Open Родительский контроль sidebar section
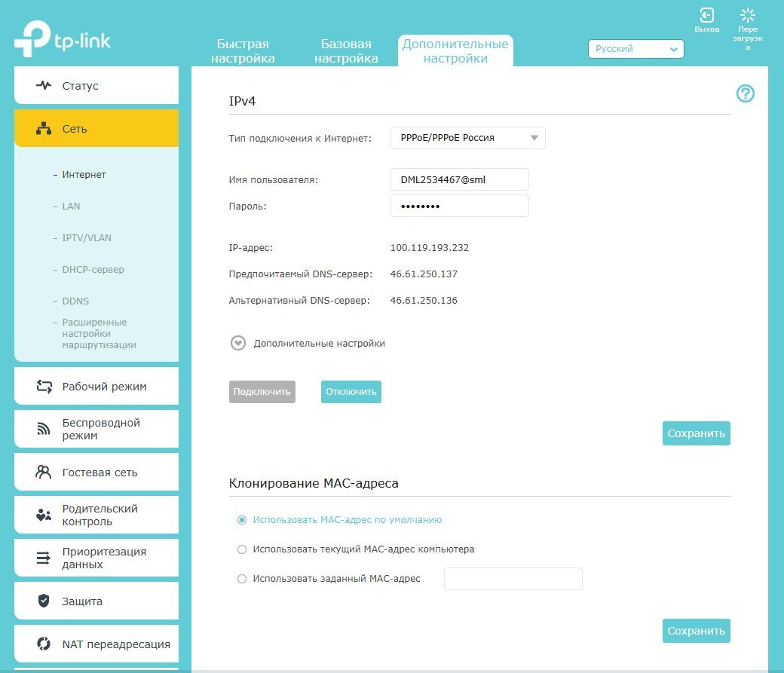 [96, 515]
